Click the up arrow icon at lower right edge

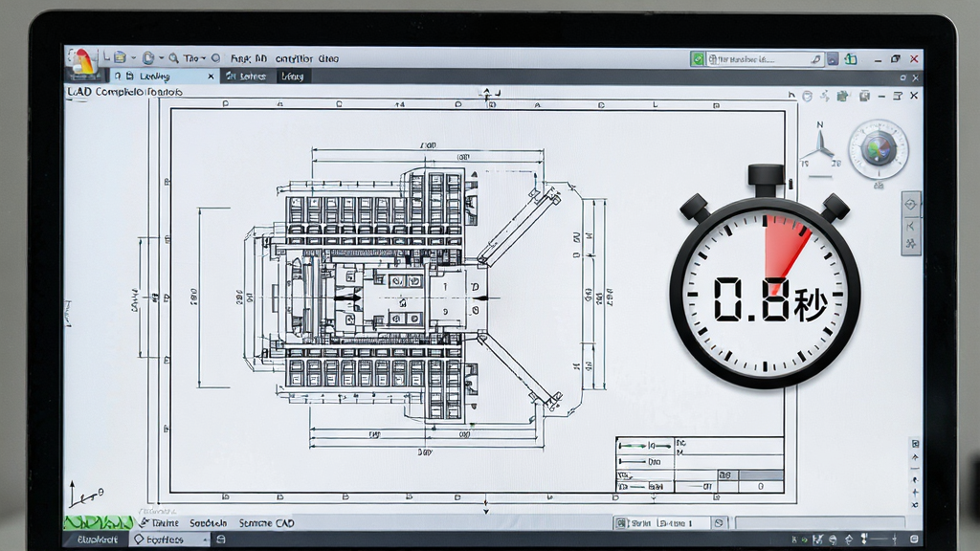pos(915,458)
